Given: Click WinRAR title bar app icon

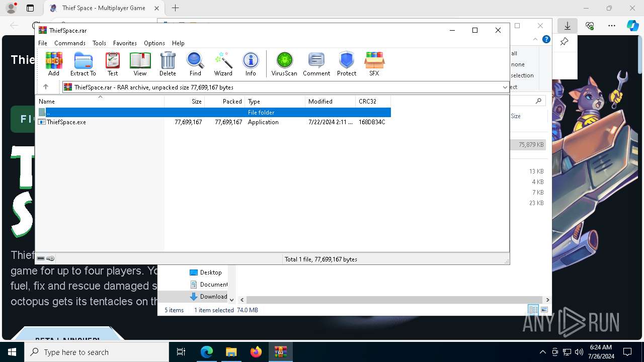Looking at the screenshot, I should [43, 30].
